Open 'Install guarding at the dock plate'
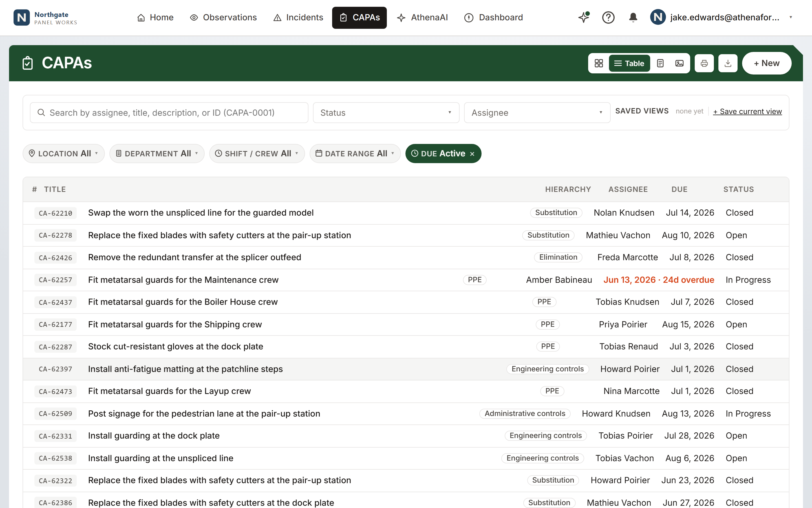This screenshot has height=508, width=812. tap(154, 436)
